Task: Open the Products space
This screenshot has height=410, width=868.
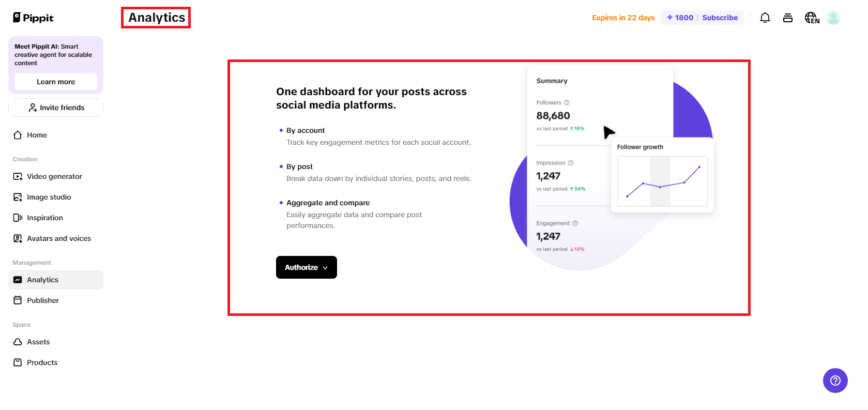Action: [x=42, y=362]
